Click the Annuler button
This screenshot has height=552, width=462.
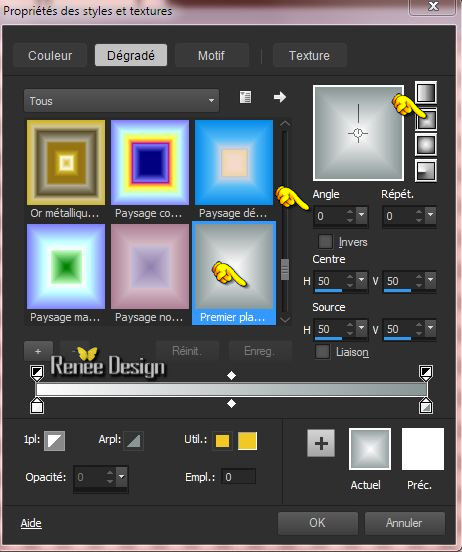point(404,523)
